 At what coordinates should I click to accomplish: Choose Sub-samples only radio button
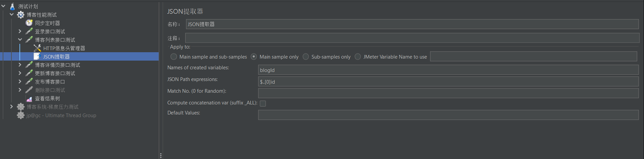(306, 57)
